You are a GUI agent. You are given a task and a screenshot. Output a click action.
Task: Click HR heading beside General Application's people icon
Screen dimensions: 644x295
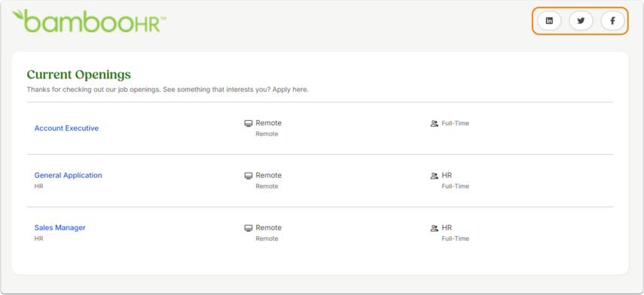[x=447, y=175]
